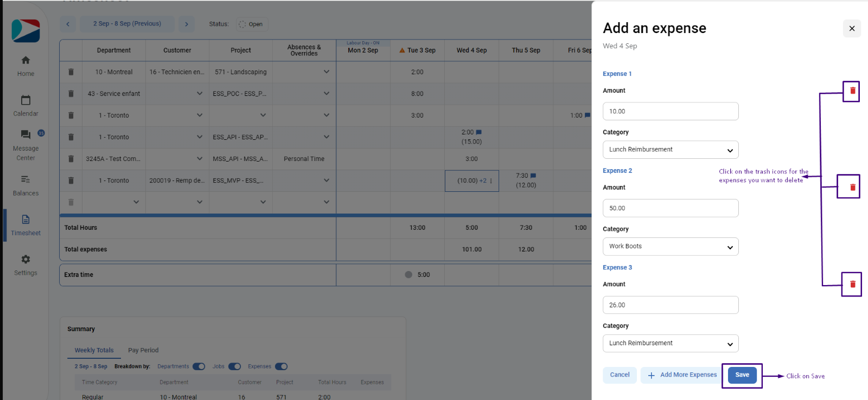Go to previous week with left arrow

(68, 24)
